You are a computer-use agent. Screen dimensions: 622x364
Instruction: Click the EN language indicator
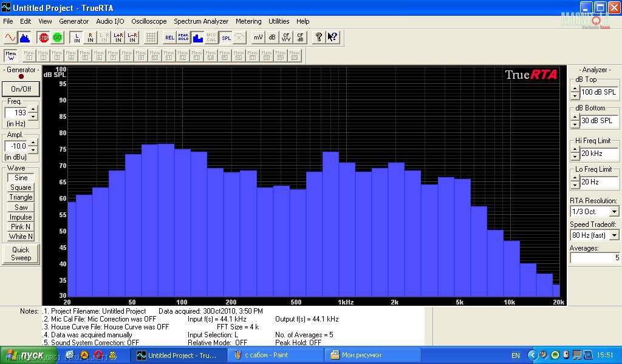click(515, 356)
